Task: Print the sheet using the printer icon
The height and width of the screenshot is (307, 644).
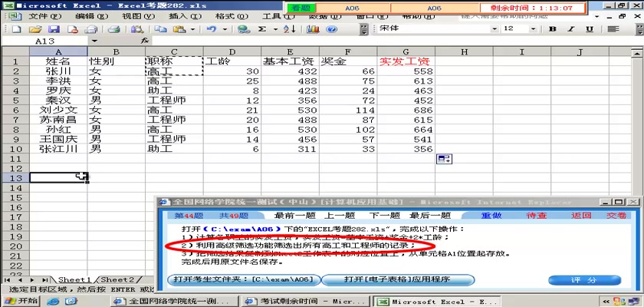Action: (113, 29)
